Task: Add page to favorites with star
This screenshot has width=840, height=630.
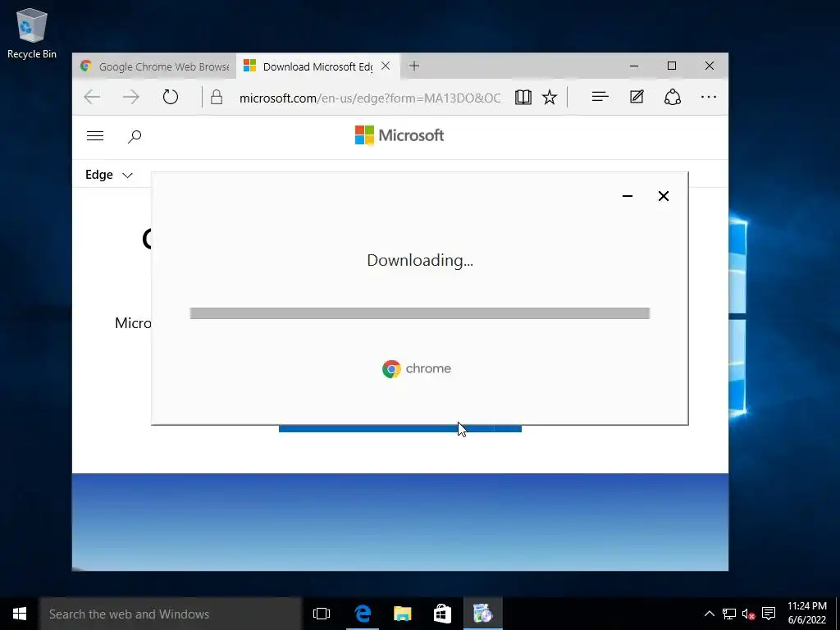Action: pyautogui.click(x=549, y=97)
